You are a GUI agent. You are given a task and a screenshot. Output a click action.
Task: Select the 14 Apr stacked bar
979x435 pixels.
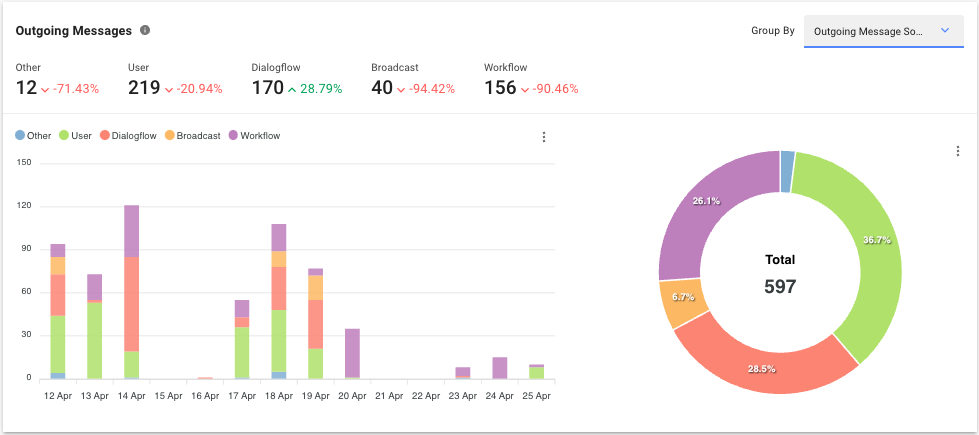[x=131, y=290]
